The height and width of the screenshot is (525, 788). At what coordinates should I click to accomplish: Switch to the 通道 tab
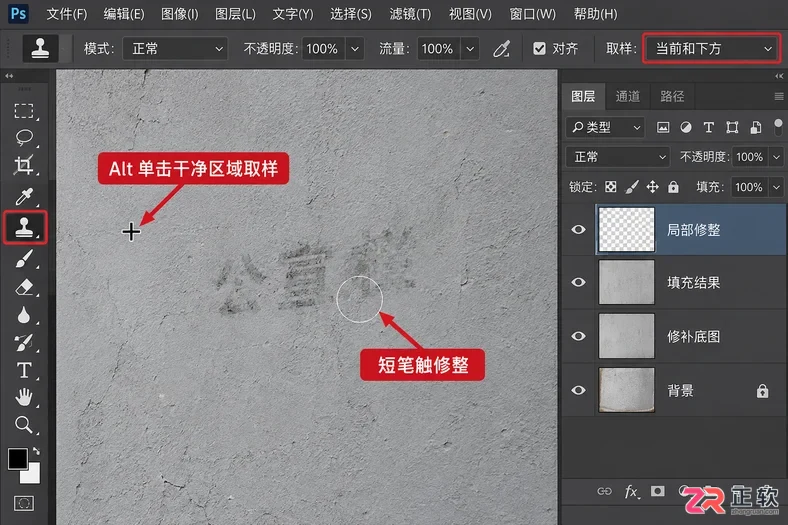(x=628, y=96)
